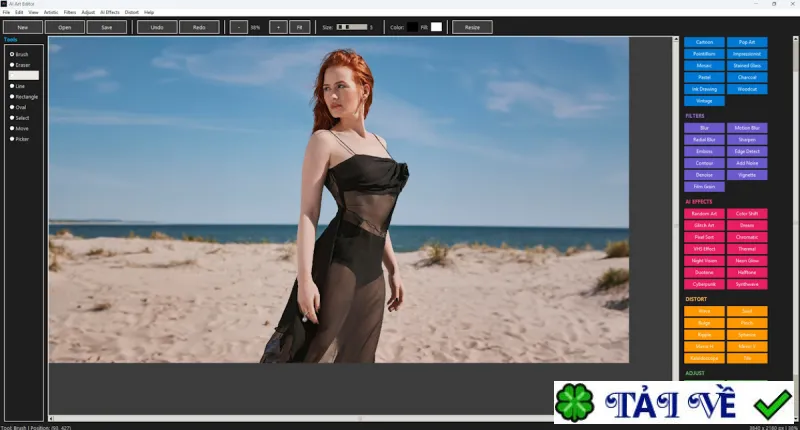Apply the Edge Detect filter

click(x=747, y=151)
